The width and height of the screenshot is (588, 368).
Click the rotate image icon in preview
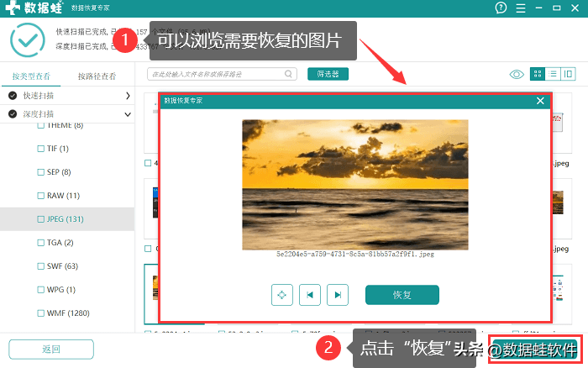pyautogui.click(x=282, y=295)
